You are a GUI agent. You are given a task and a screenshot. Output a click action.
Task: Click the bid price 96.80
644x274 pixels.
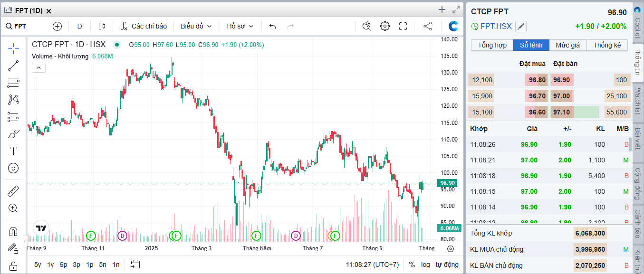tap(537, 80)
